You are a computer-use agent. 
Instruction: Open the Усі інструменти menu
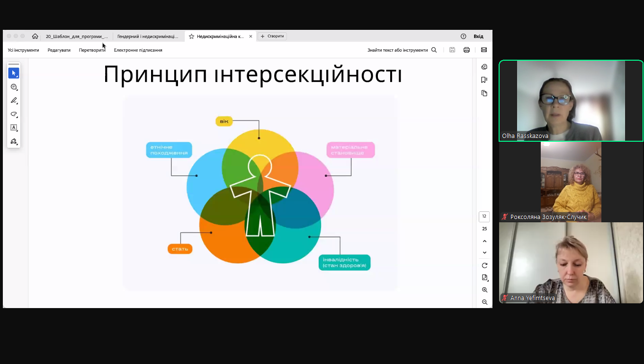23,50
